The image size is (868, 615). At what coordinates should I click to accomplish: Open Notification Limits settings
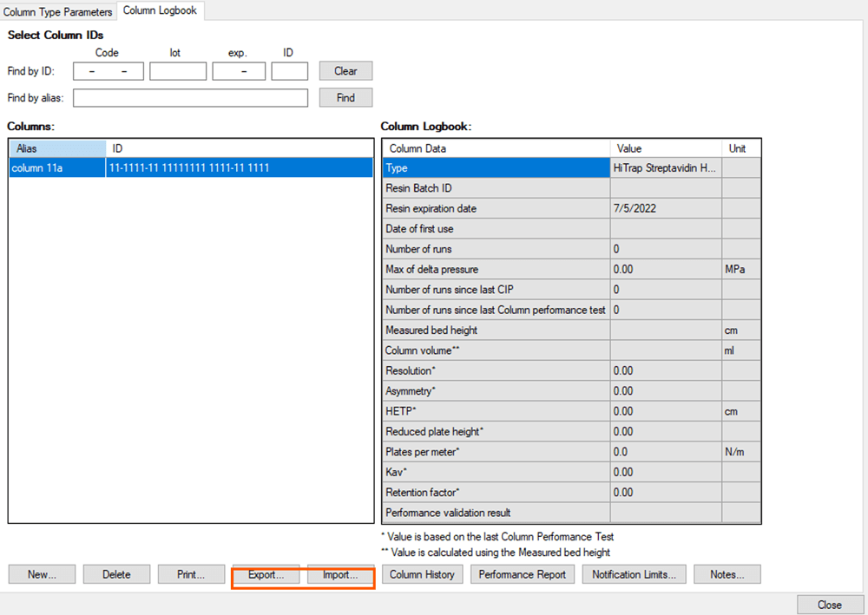635,574
